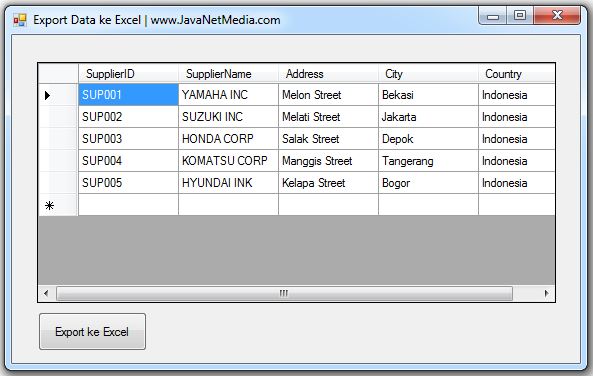Sort by the SupplierID column header
Screen dimensions: 593x376
click(x=128, y=73)
